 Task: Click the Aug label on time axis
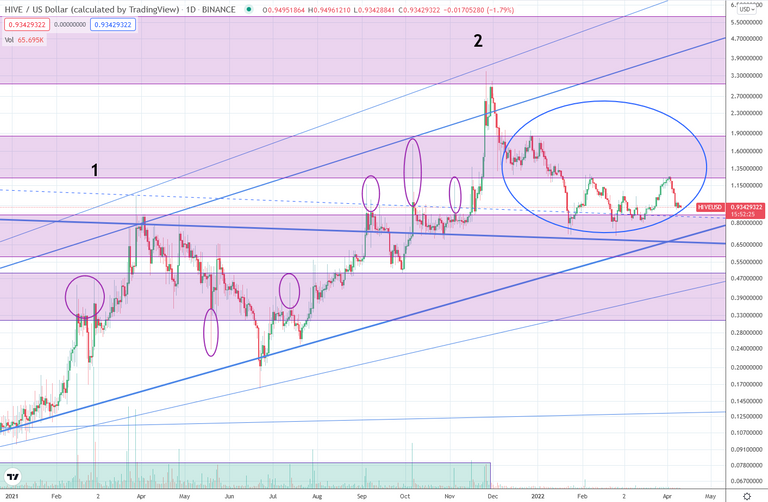pos(317,496)
